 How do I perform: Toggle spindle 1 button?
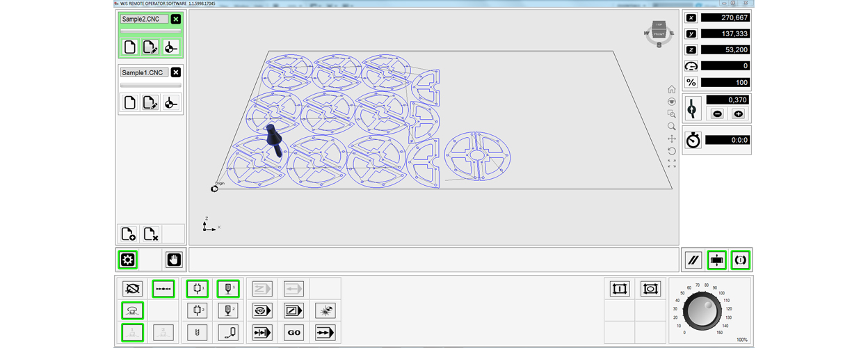[x=198, y=288]
